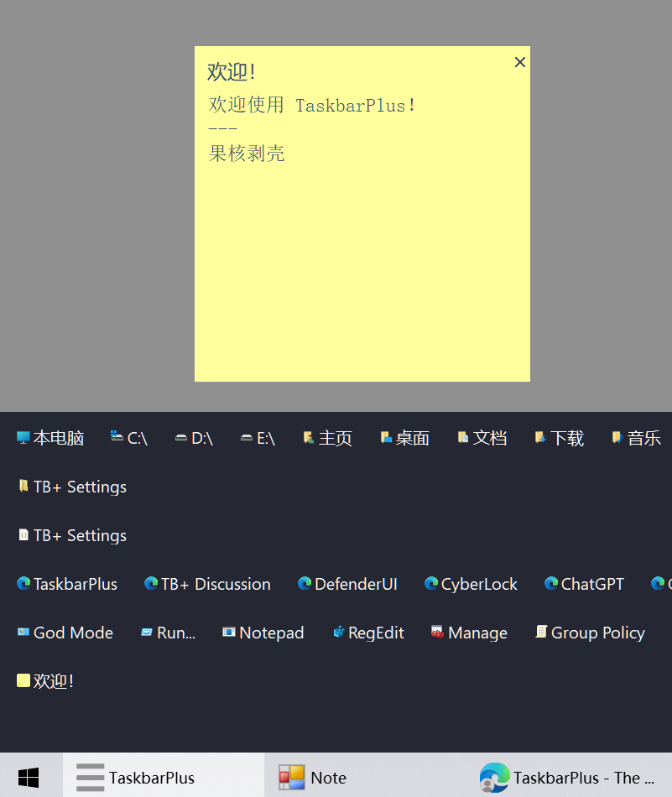Click the cut-off Edge icon after ChatGPT
Viewport: 672px width, 797px height.
[660, 584]
